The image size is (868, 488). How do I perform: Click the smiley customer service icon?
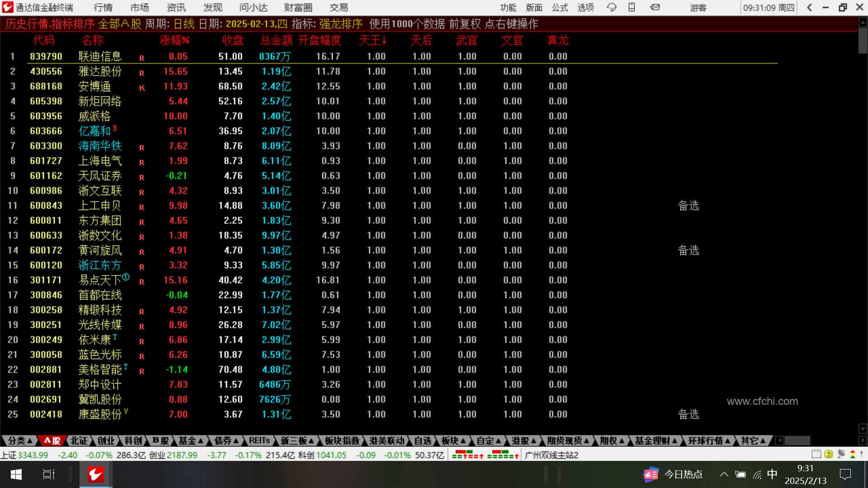click(x=612, y=7)
